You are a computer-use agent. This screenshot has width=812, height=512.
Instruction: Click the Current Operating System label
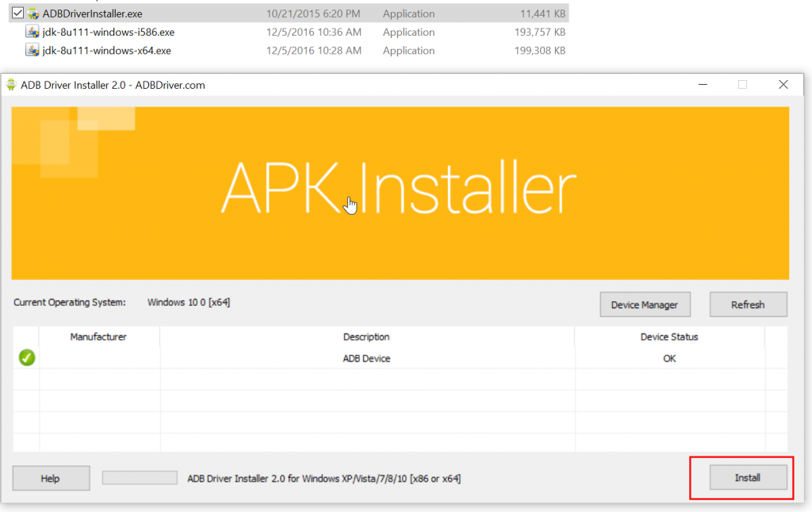pyautogui.click(x=70, y=302)
